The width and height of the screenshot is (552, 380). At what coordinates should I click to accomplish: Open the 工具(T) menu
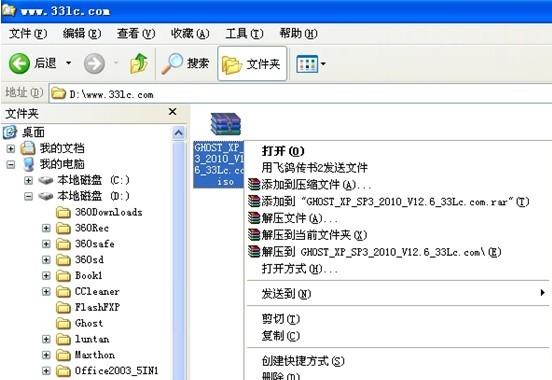(x=244, y=34)
